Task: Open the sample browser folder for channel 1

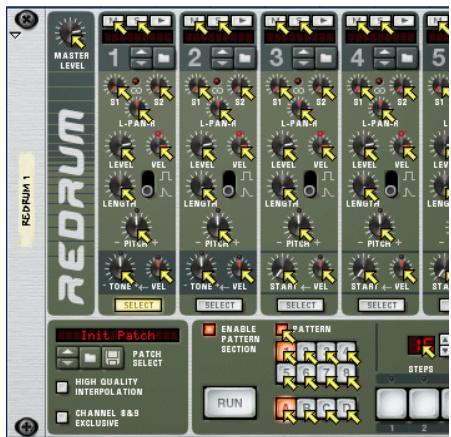Action: pos(163,58)
